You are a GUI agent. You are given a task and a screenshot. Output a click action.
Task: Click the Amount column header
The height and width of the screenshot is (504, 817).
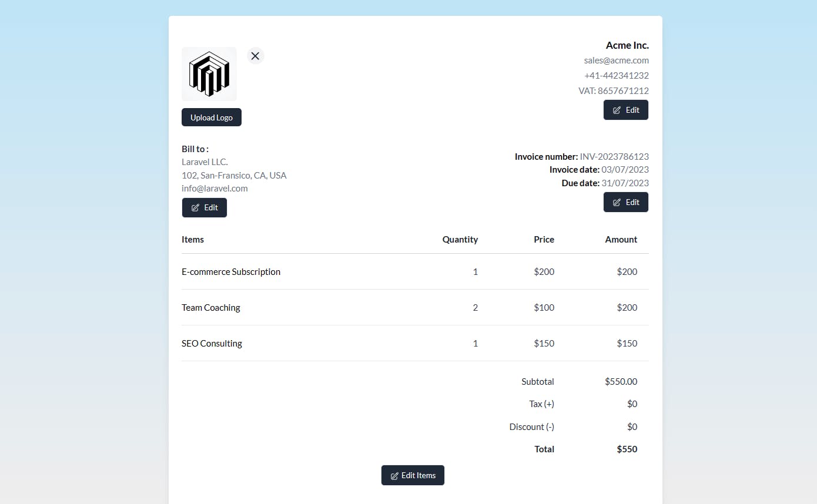tap(621, 239)
